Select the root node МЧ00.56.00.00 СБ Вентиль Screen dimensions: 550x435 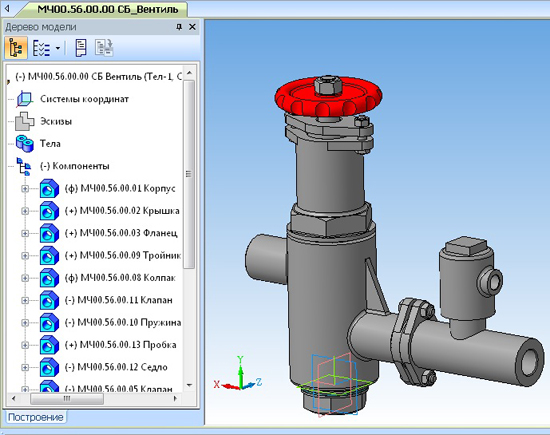pos(99,76)
